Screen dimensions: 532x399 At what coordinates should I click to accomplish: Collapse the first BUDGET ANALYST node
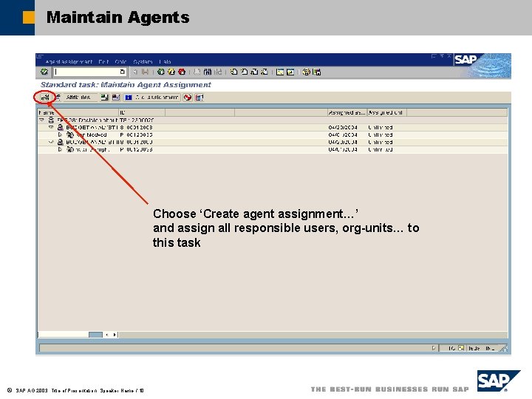click(51, 128)
